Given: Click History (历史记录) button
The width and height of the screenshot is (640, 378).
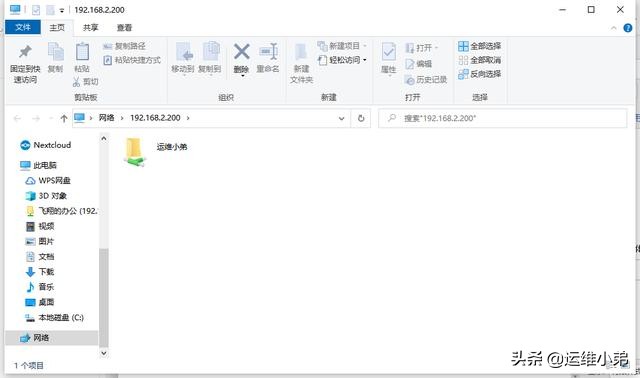Looking at the screenshot, I should pos(426,80).
